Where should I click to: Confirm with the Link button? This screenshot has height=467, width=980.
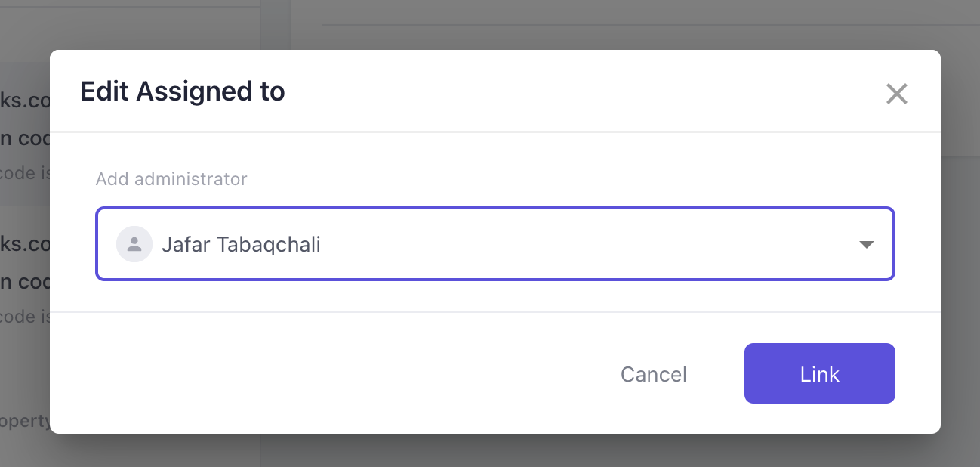click(820, 373)
